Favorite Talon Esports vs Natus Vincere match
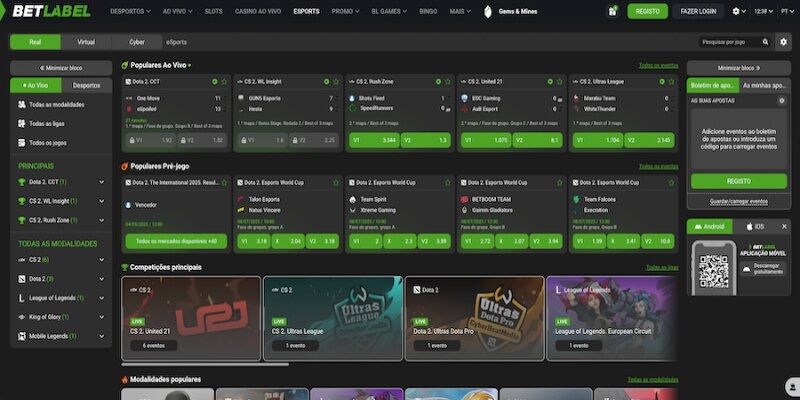800x400 pixels. (x=336, y=183)
